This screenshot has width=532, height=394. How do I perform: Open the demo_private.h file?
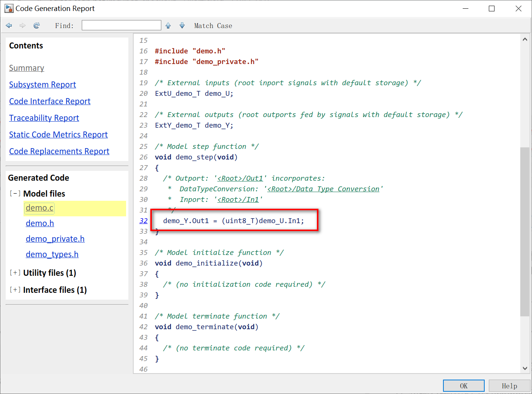click(55, 239)
